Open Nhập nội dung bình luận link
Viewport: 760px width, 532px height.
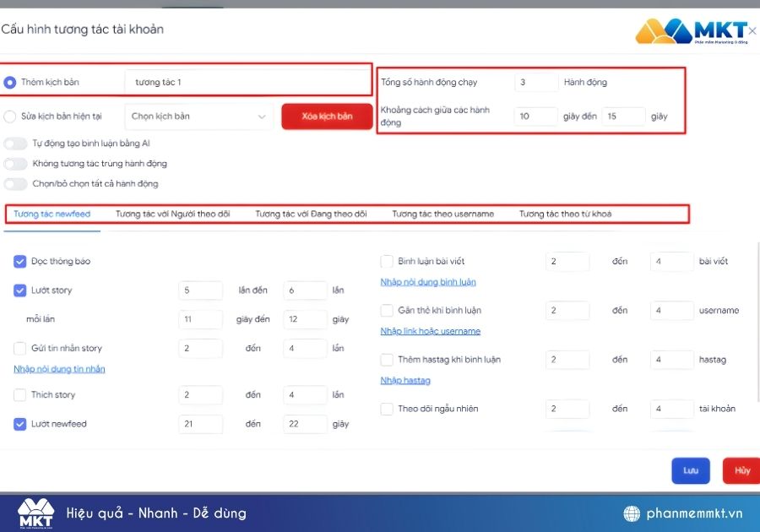click(428, 282)
